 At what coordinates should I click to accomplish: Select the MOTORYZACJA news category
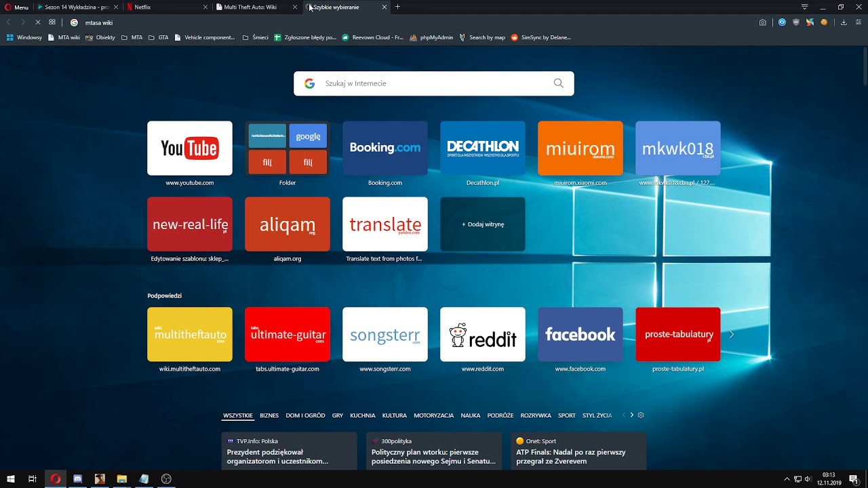[x=434, y=415]
